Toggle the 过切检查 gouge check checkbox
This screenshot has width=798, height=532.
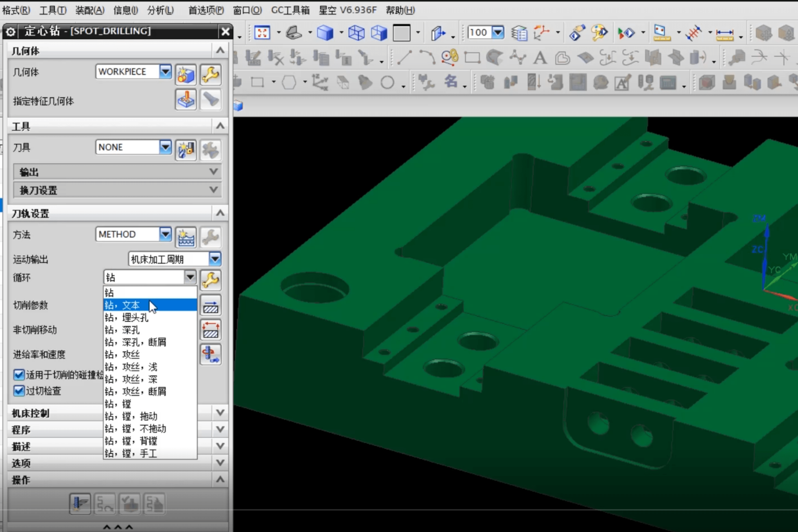point(19,391)
